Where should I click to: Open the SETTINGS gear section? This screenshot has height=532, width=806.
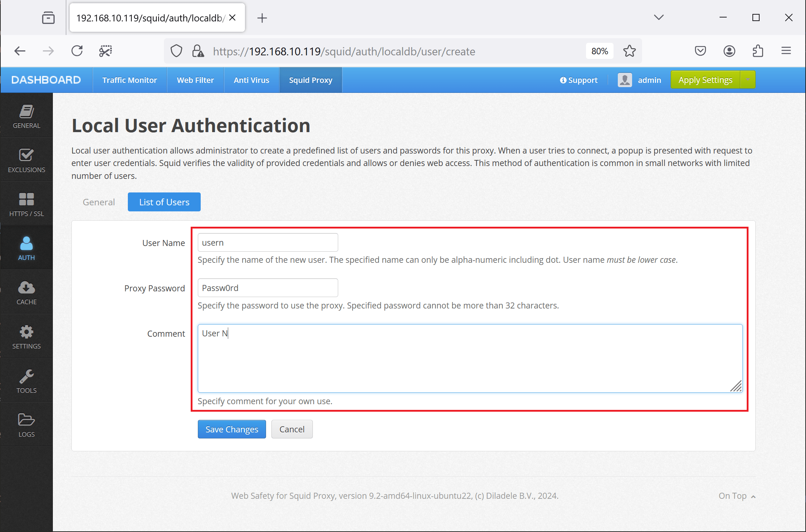(x=26, y=337)
